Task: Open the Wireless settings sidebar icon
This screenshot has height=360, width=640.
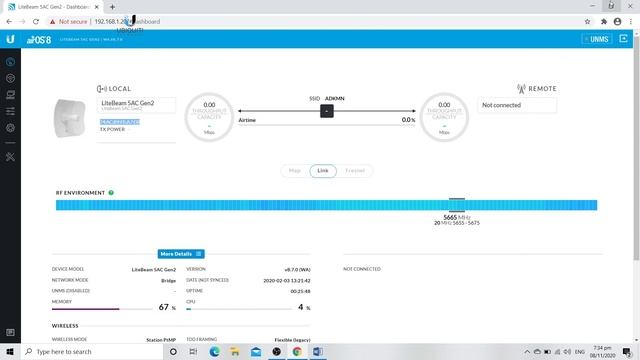Action: (x=10, y=78)
